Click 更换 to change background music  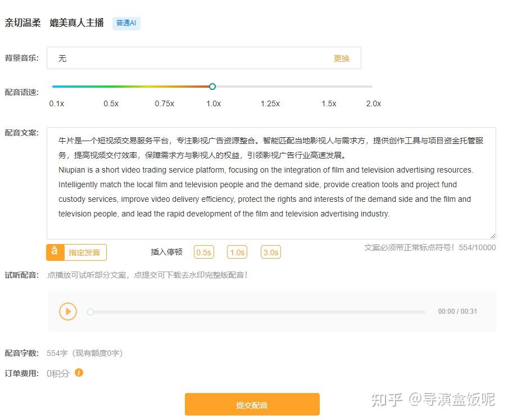pyautogui.click(x=342, y=58)
